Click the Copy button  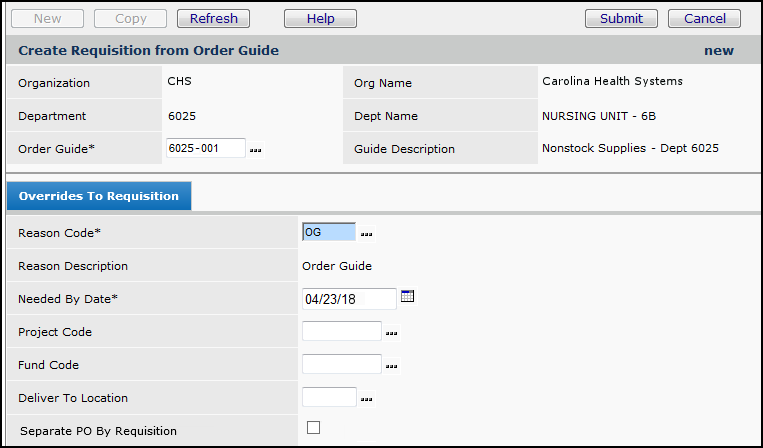pyautogui.click(x=130, y=18)
